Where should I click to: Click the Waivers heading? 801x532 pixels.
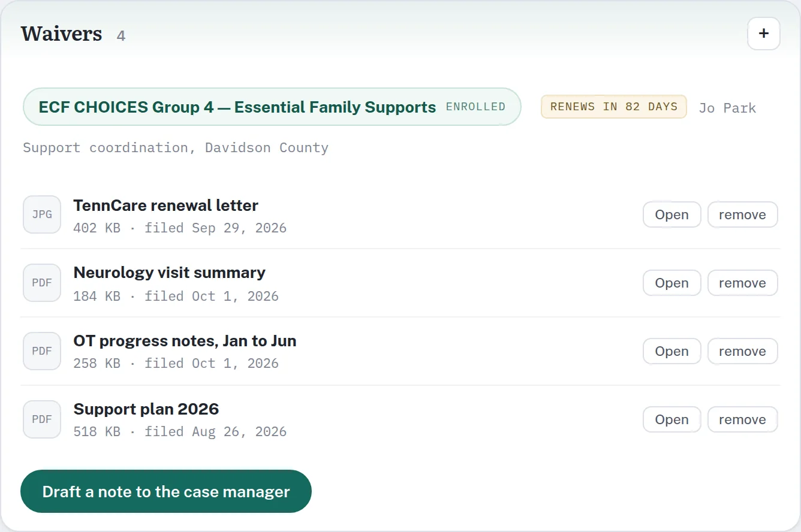pos(62,34)
